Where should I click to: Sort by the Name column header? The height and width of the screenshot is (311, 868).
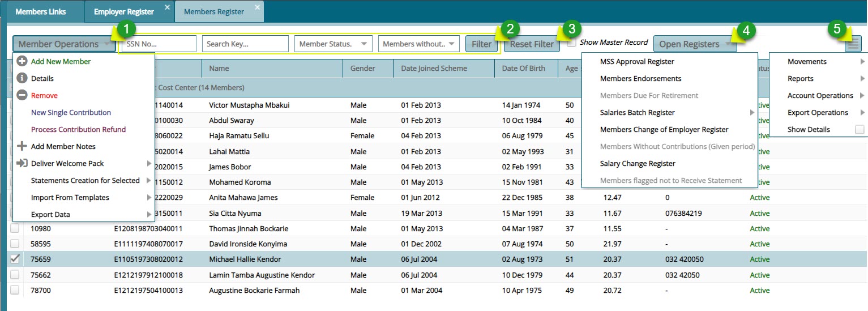272,69
